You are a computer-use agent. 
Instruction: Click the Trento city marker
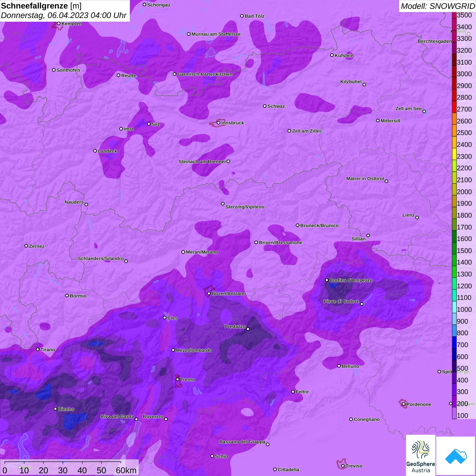point(177,379)
